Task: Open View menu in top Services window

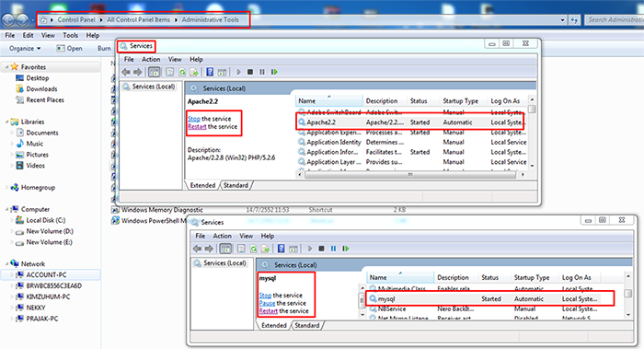Action: click(x=175, y=59)
